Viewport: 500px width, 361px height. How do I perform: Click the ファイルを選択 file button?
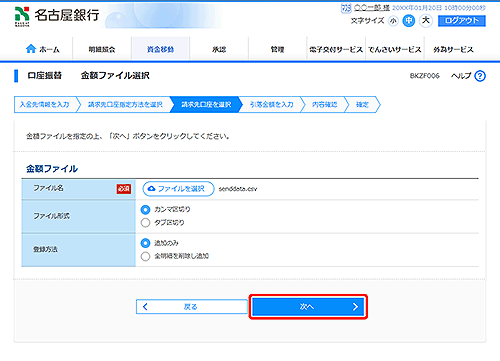point(178,189)
